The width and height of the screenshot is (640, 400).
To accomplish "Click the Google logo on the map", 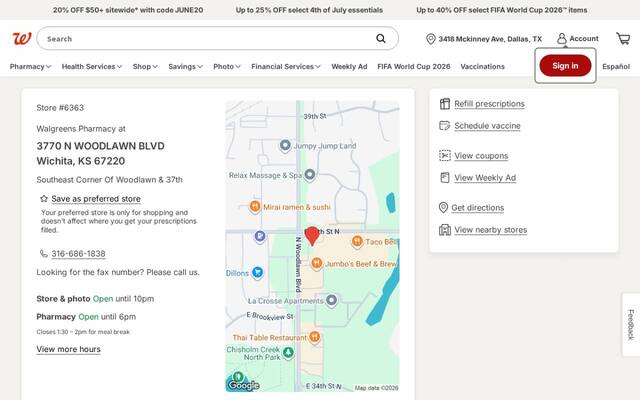I will coord(244,385).
